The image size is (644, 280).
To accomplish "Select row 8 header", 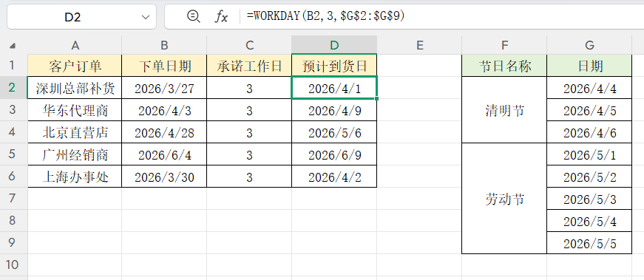I will (13, 220).
